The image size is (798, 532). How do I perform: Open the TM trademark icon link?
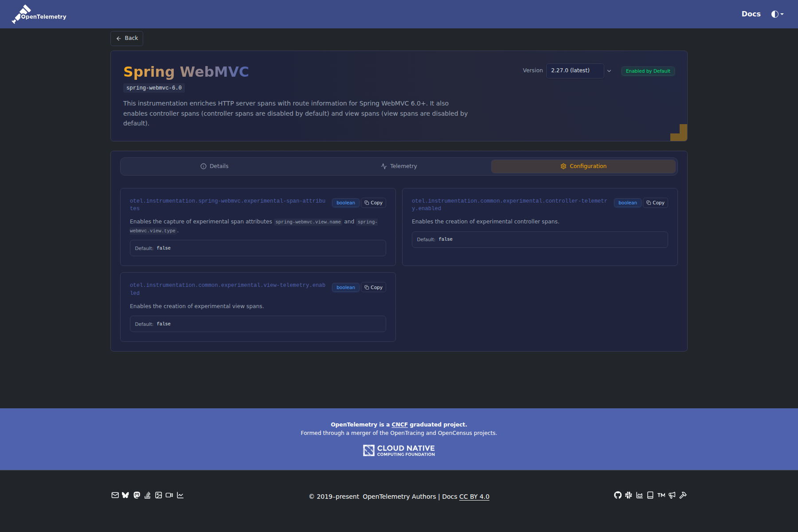(x=661, y=495)
